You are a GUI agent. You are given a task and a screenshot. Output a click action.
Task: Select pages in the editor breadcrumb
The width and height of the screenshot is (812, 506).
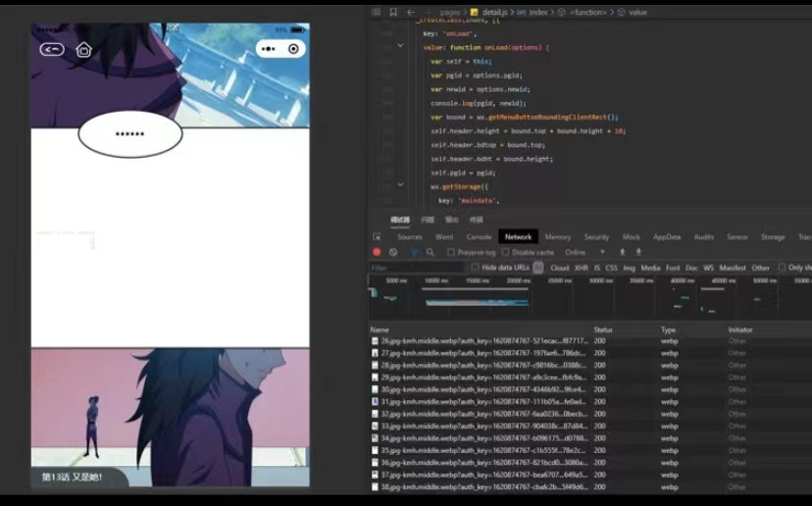pyautogui.click(x=449, y=12)
